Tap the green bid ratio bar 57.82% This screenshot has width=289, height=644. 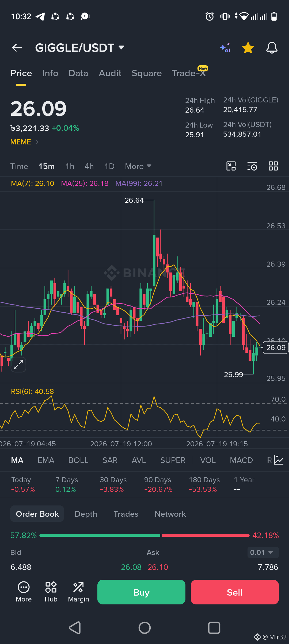pos(100,535)
